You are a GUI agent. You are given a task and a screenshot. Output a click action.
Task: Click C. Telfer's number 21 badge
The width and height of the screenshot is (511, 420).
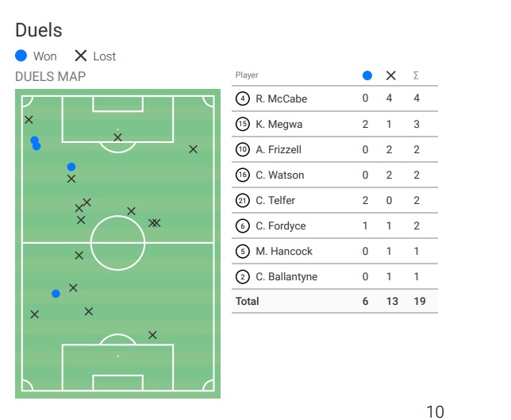(x=243, y=201)
